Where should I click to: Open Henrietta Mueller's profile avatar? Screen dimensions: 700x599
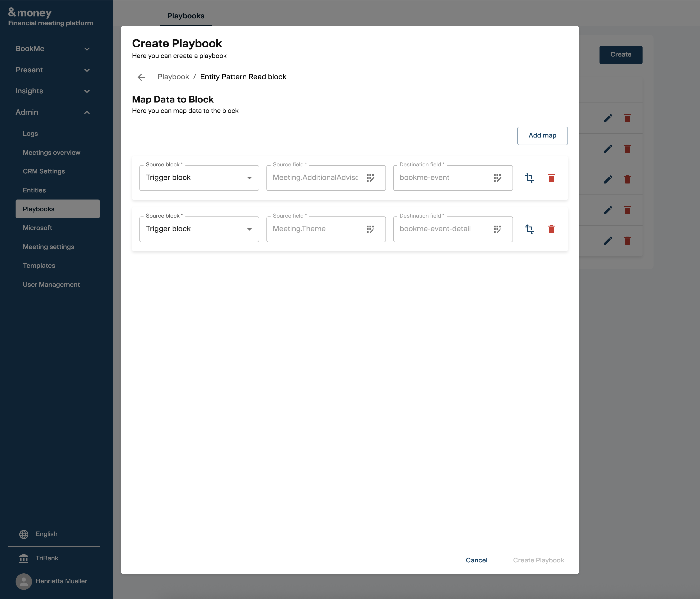click(x=24, y=581)
